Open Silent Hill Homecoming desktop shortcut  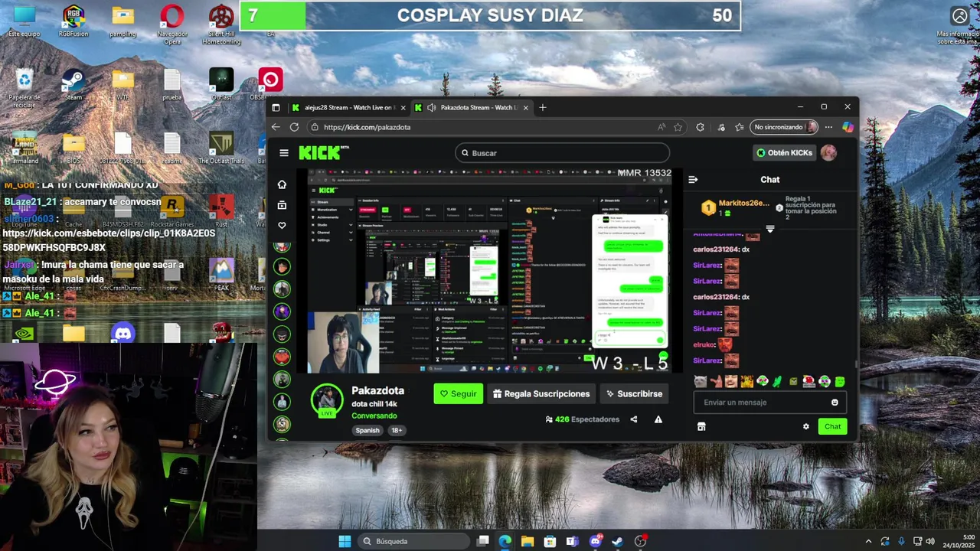click(221, 24)
